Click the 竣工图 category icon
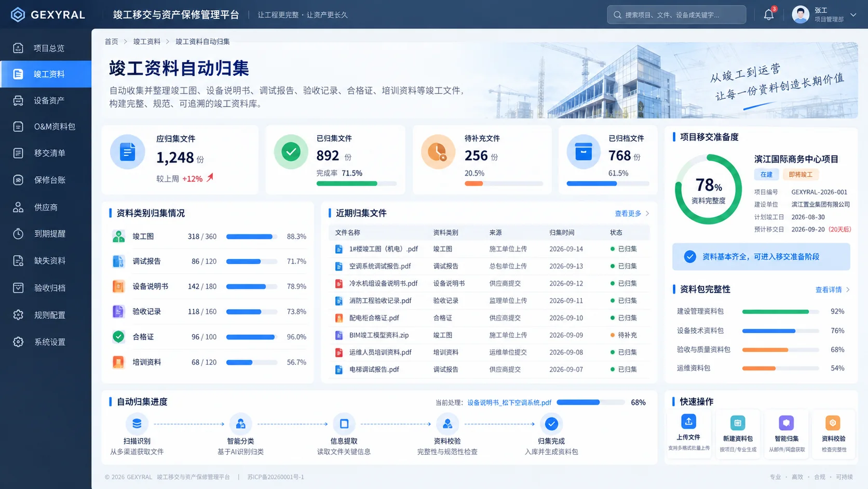The height and width of the screenshot is (489, 868). [x=118, y=236]
